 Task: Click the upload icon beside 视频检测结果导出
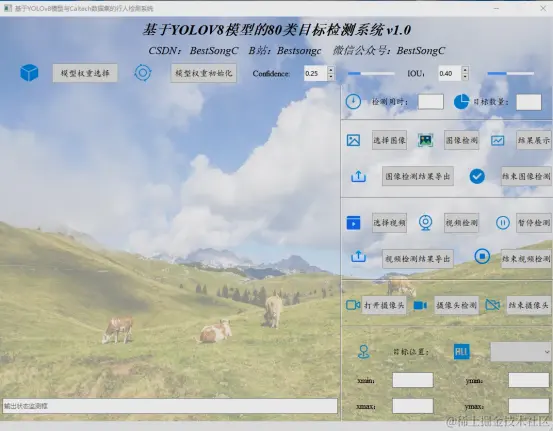358,256
